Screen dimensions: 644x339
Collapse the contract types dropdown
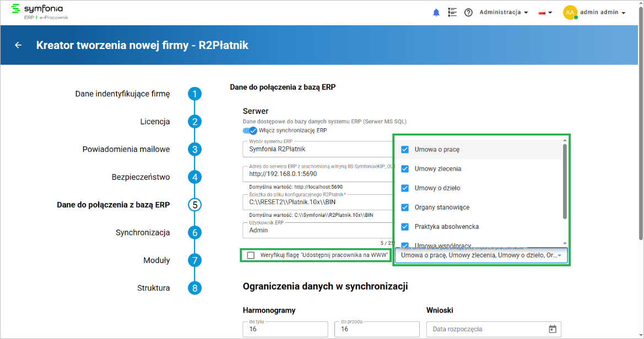click(x=559, y=255)
